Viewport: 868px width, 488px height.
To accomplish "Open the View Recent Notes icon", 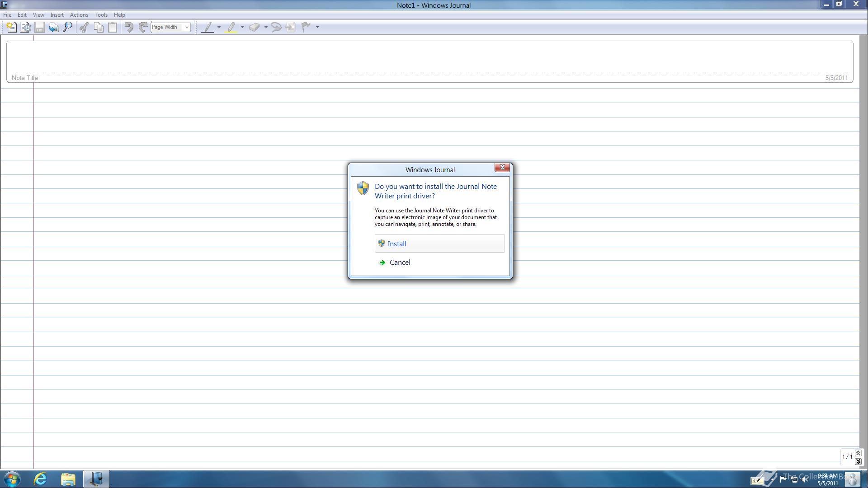I will [x=26, y=27].
